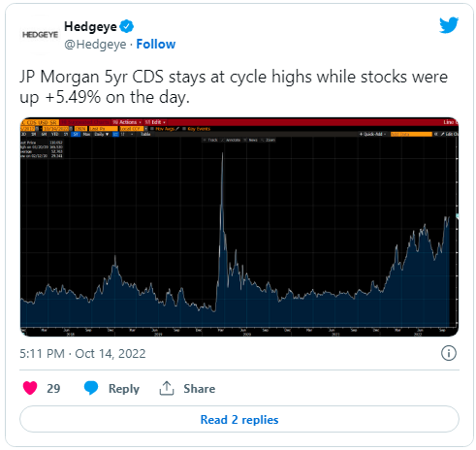The width and height of the screenshot is (476, 450).
Task: Follow the Hedgeye account
Action: click(x=156, y=44)
